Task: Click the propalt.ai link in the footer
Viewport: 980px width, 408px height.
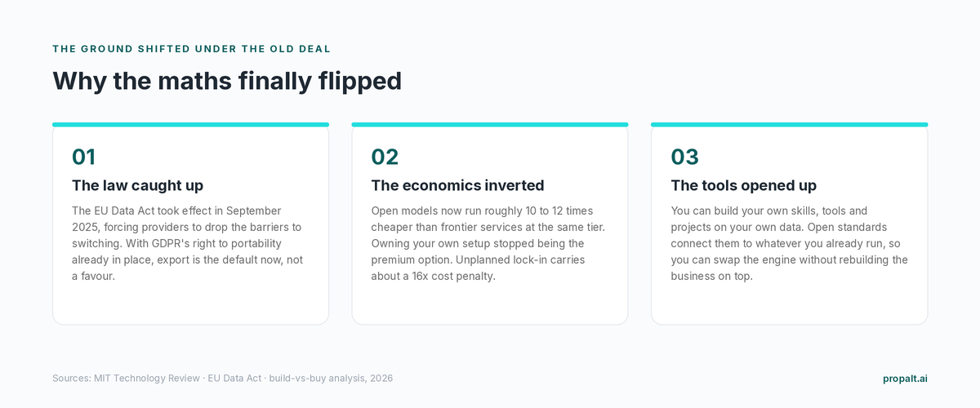Action: tap(905, 379)
